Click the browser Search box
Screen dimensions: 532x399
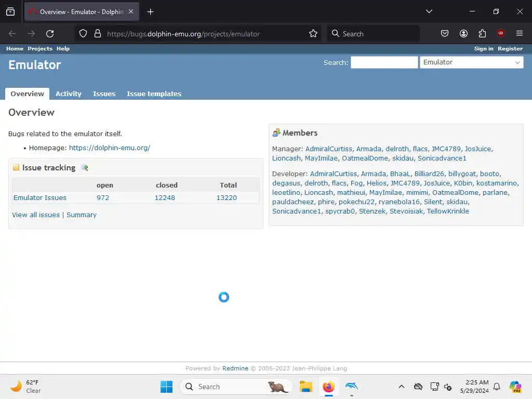(373, 34)
